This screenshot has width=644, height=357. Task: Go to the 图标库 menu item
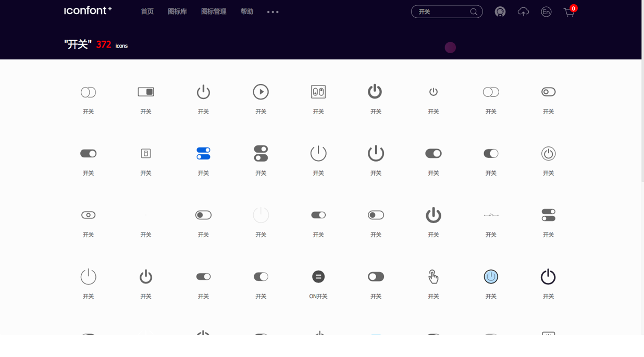pyautogui.click(x=177, y=11)
